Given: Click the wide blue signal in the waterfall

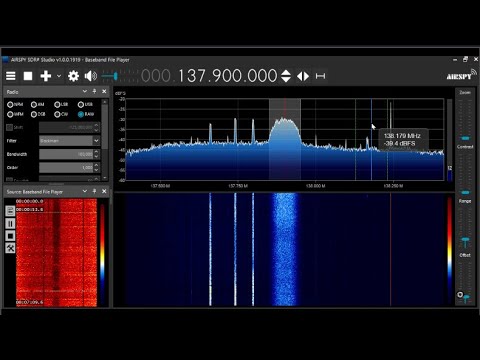Looking at the screenshot, I should tap(284, 249).
